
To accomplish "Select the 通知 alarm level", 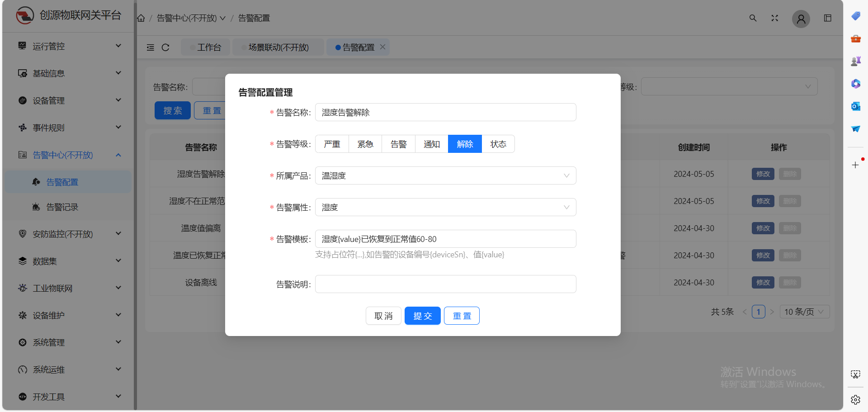I will click(431, 144).
